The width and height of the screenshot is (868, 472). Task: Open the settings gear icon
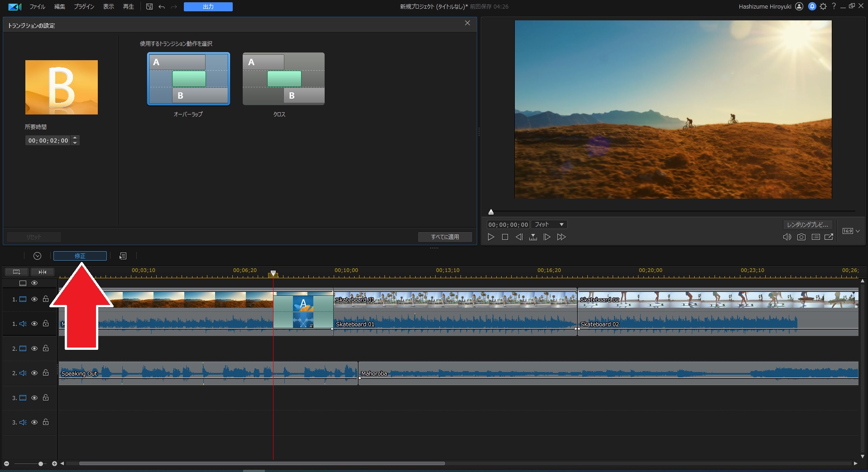point(823,6)
